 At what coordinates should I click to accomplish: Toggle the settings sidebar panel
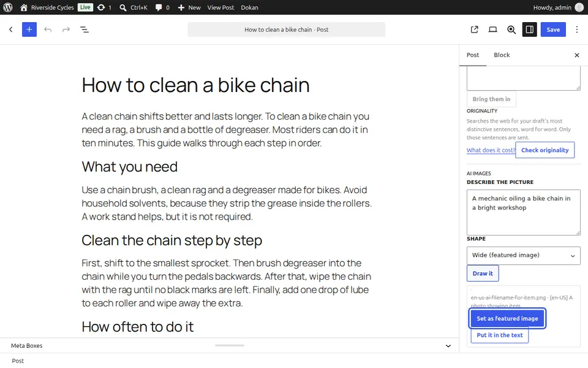pos(529,29)
